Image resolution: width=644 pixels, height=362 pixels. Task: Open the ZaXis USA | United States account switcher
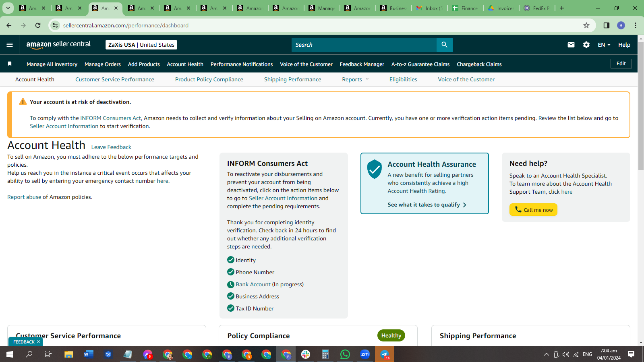(141, 45)
